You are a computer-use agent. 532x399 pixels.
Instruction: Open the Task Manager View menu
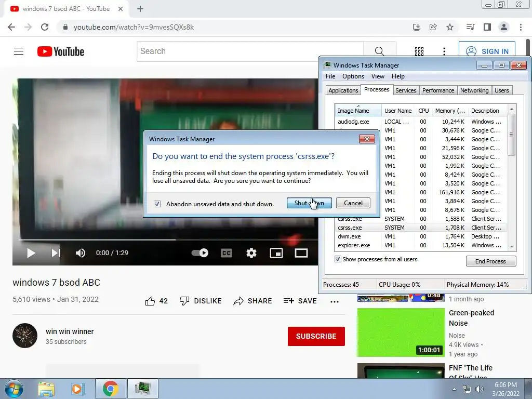pos(378,76)
